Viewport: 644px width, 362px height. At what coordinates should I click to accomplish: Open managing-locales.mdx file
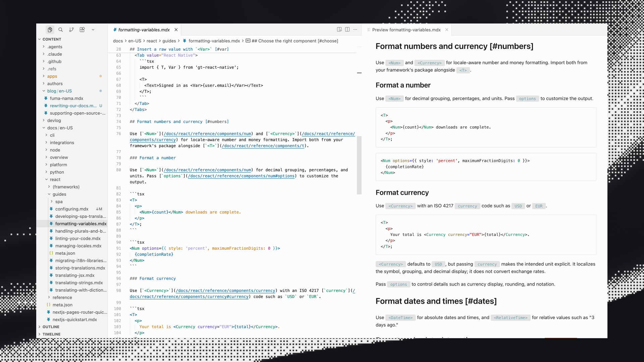(72, 246)
